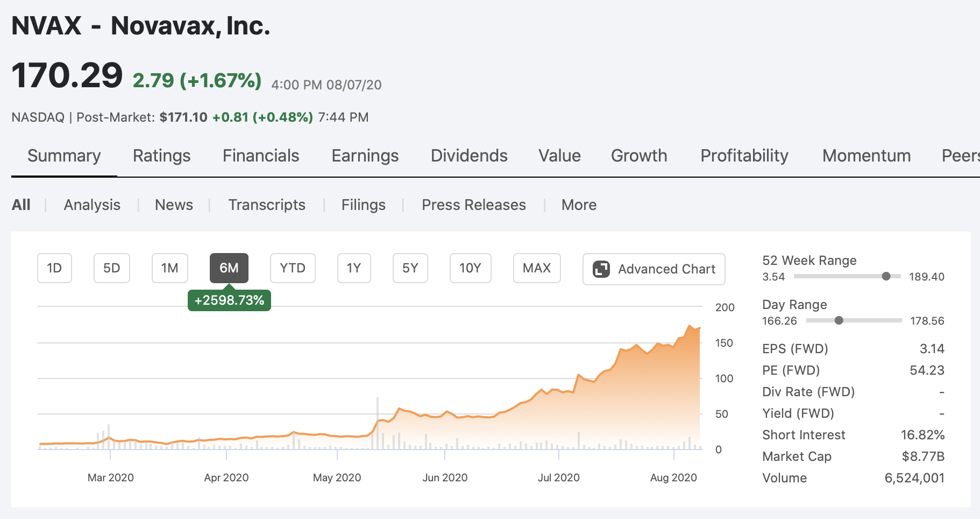Screen dimensions: 980x519
Task: Show Transcripts items
Action: tap(267, 205)
